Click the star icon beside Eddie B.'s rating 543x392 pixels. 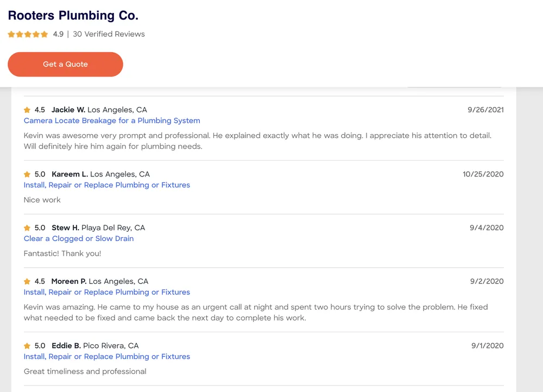tap(27, 346)
